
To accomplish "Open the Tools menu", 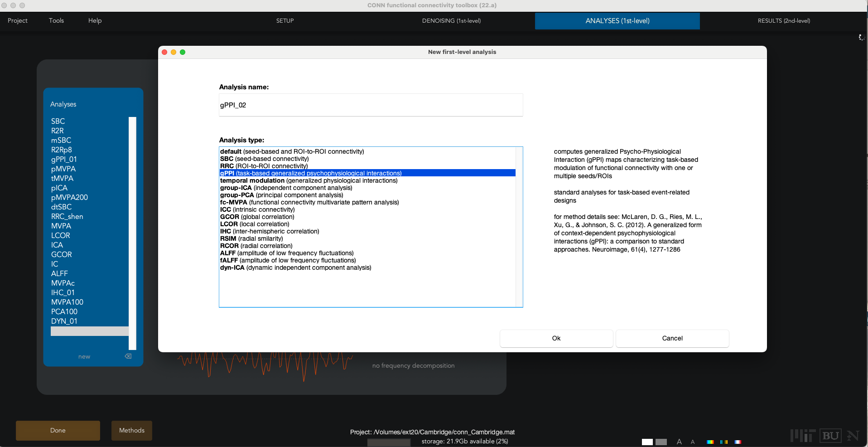I will tap(56, 21).
